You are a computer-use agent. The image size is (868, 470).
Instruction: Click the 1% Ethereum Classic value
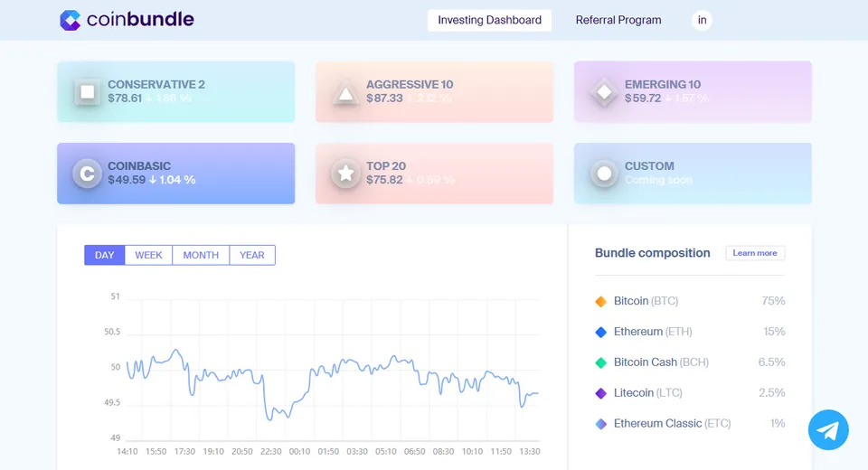[778, 424]
